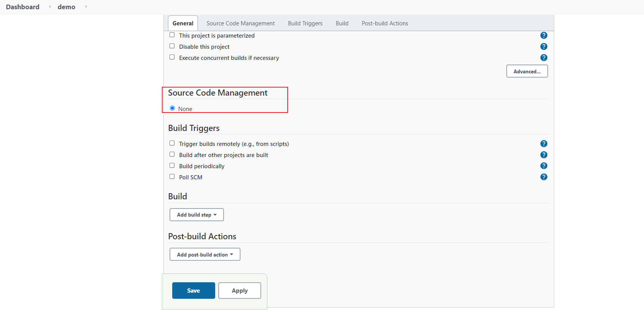Open help icon for 'Disable this project'
Screen dimensions: 644x313
544,46
